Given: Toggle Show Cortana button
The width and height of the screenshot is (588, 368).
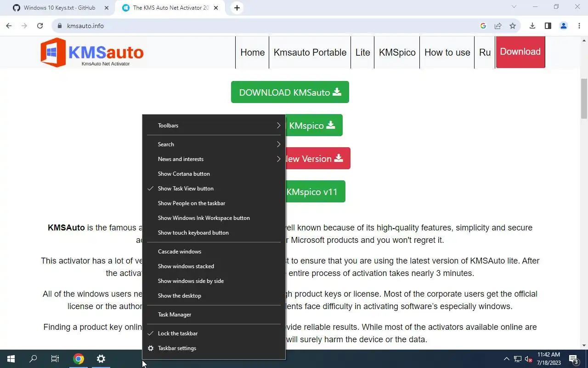Looking at the screenshot, I should click(214, 174).
